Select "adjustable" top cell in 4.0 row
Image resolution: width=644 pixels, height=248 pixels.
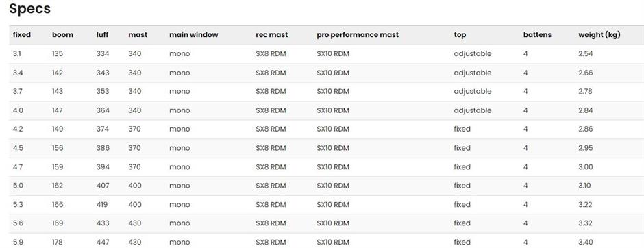(472, 110)
